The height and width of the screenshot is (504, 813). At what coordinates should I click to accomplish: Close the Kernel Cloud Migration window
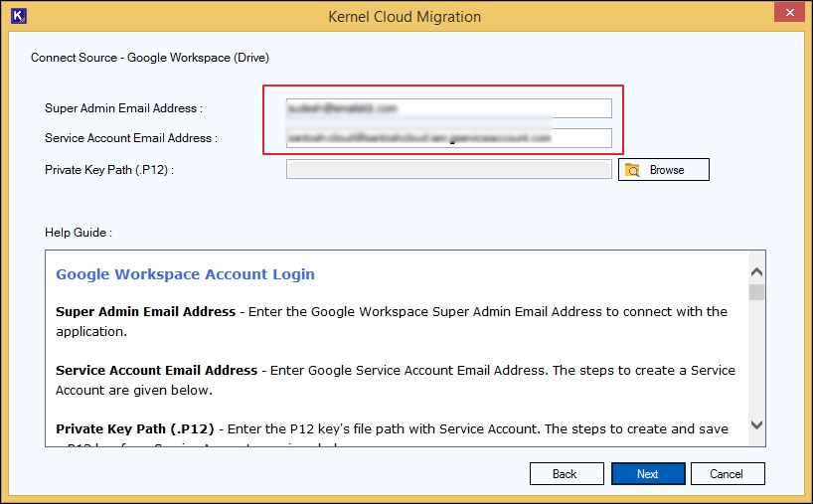(789, 13)
